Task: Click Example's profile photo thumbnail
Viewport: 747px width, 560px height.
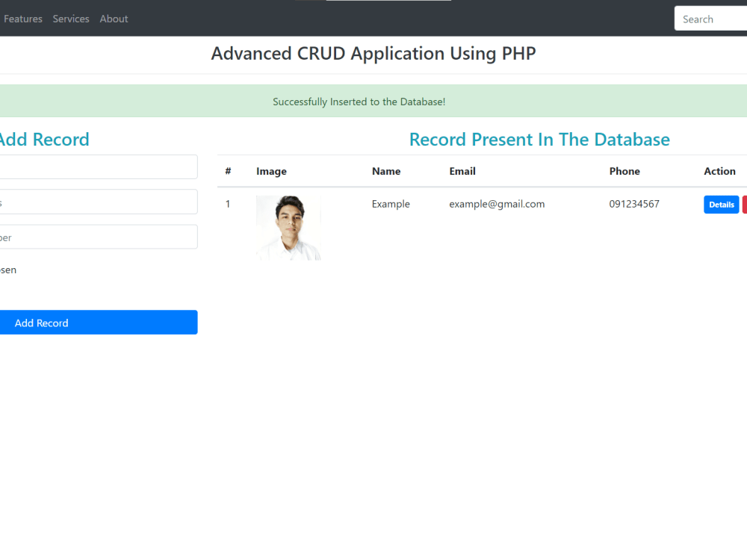Action: [x=288, y=228]
